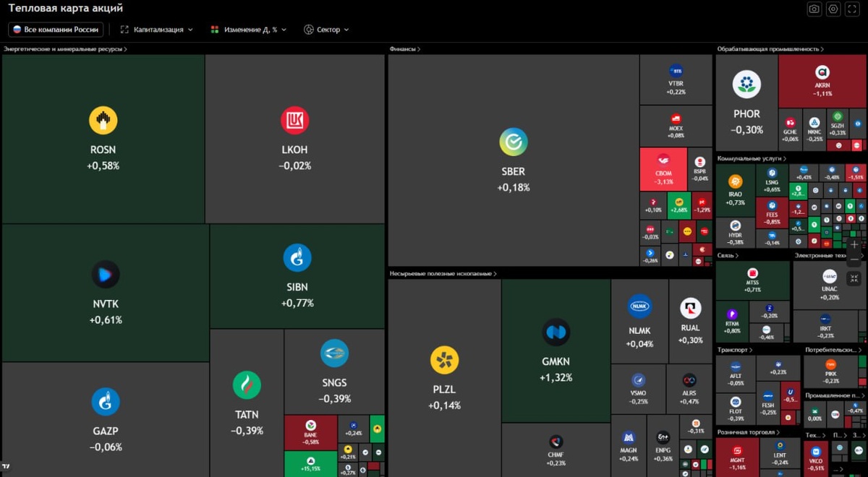Expand the Финансы sector header
Screen dimensions: 868x477
coord(405,49)
